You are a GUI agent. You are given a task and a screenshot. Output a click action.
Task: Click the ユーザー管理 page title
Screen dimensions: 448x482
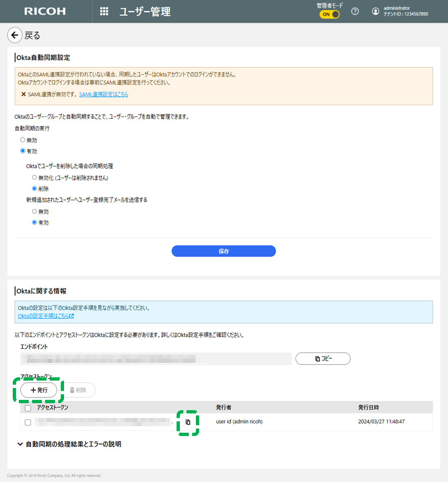(x=145, y=11)
